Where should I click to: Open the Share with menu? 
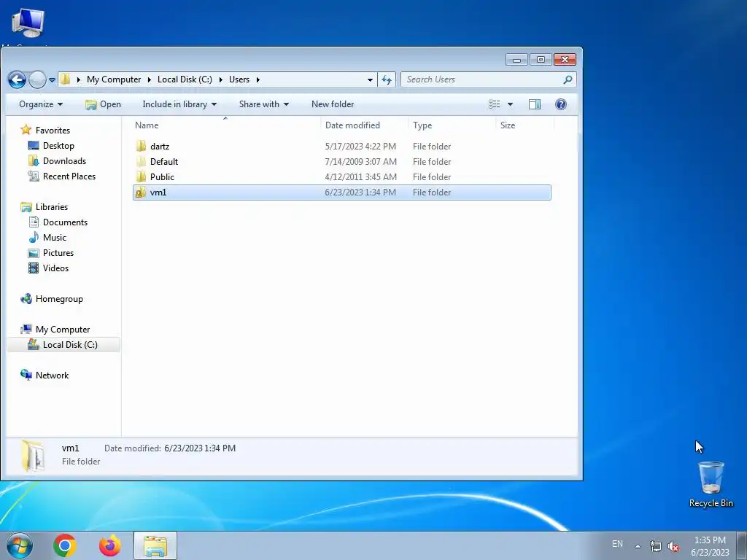pos(264,104)
